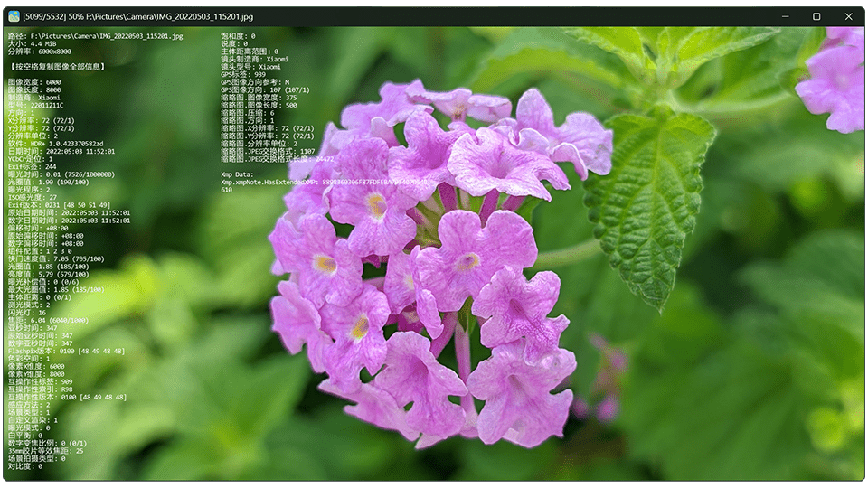Image resolution: width=868 pixels, height=488 pixels.
Task: Click the 图像长度: 8000 line
Action: point(34,89)
